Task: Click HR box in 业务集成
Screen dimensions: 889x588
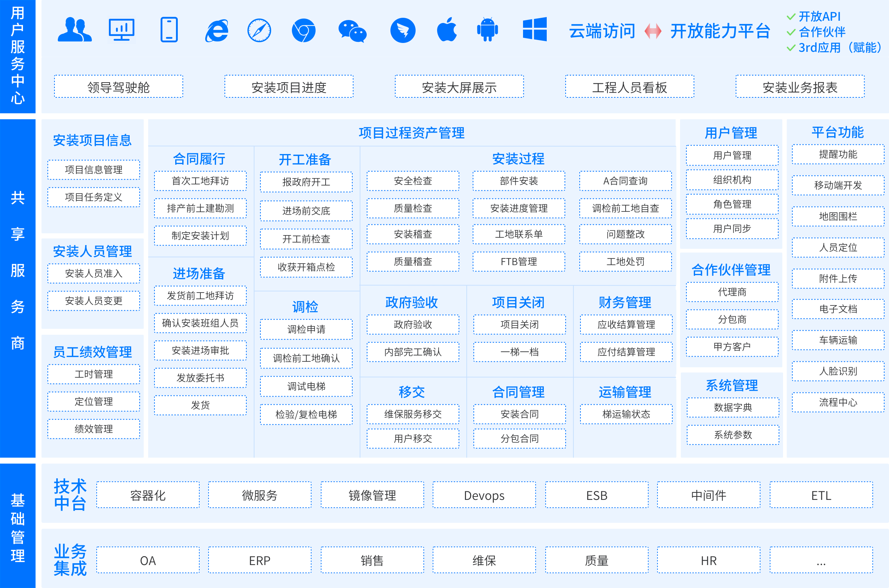Action: click(709, 561)
